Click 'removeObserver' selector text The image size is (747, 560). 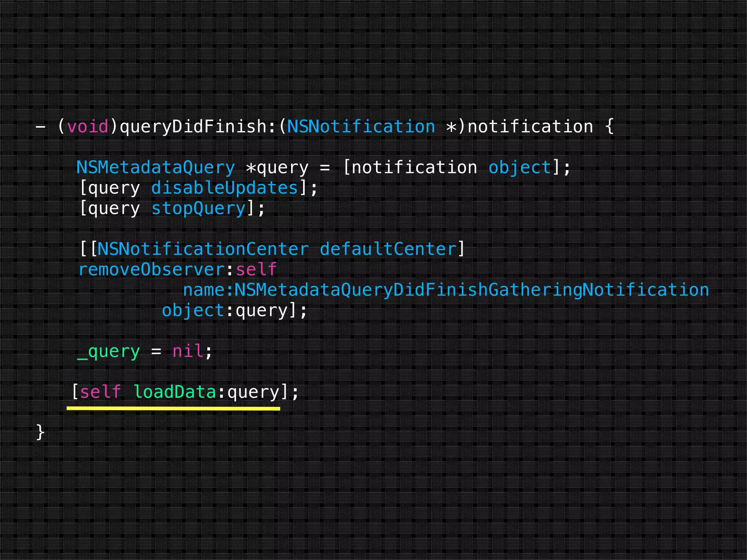click(152, 269)
